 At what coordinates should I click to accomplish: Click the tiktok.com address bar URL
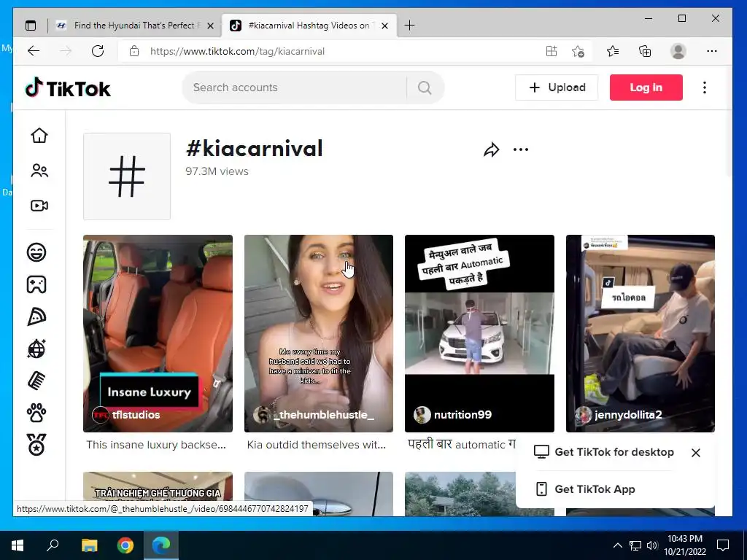237,52
